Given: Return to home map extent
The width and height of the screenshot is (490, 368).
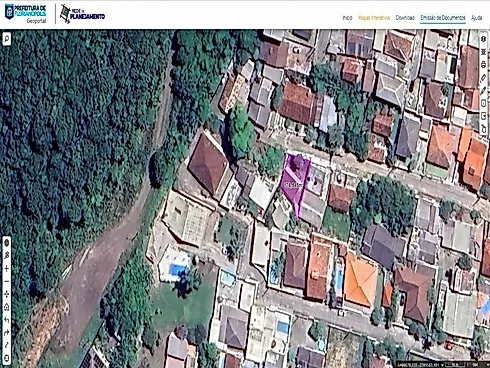Looking at the screenshot, I should 6,307.
